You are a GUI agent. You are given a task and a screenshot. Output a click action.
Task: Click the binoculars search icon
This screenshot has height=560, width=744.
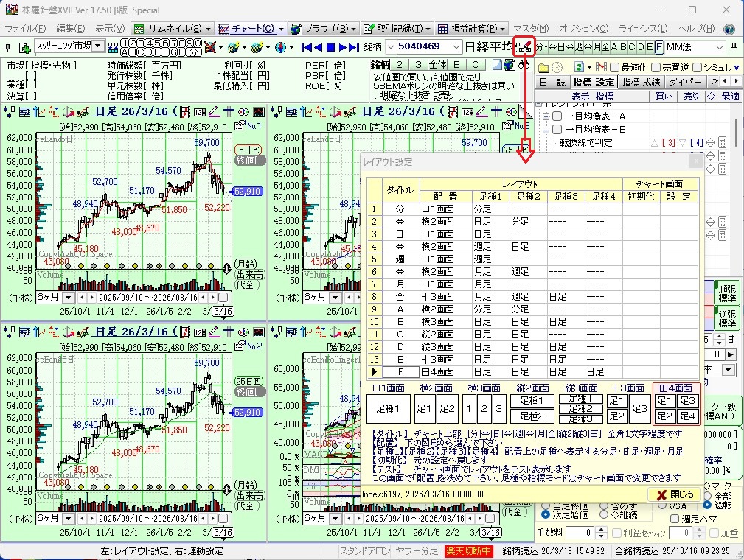[x=524, y=65]
